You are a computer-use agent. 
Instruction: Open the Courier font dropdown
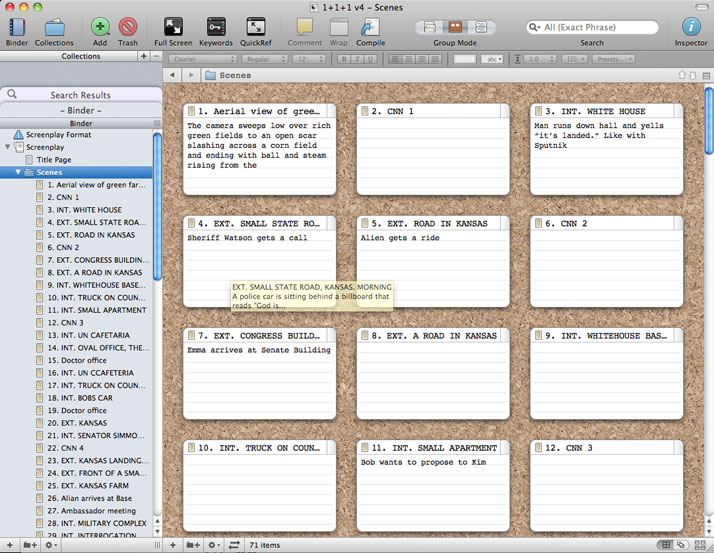coord(203,59)
